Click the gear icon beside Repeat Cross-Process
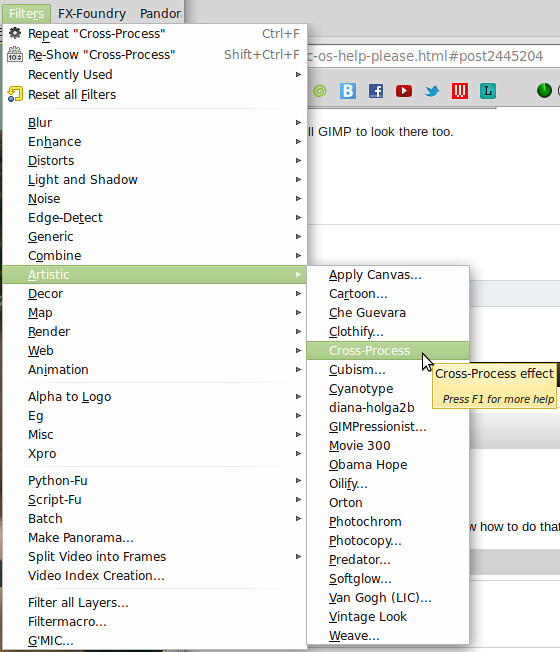Screen dimensions: 560x652 15,33
